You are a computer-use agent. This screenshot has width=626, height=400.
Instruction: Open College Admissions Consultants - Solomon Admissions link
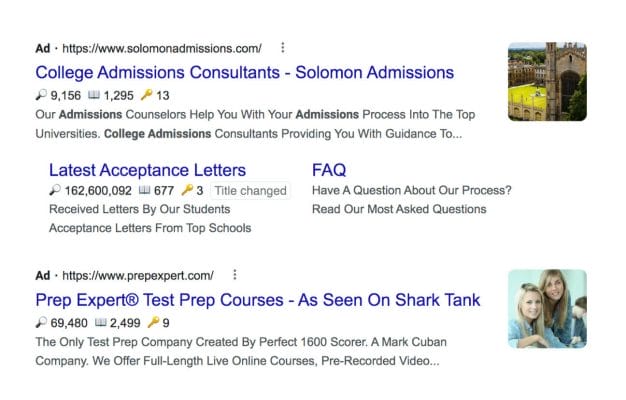pos(244,73)
